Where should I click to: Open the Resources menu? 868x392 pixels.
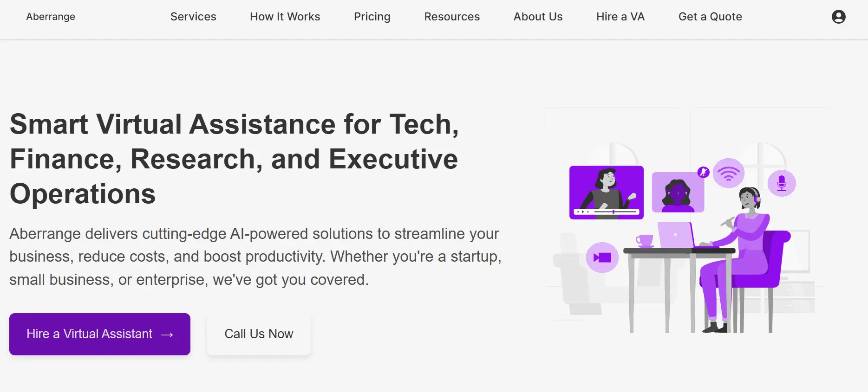click(x=451, y=17)
